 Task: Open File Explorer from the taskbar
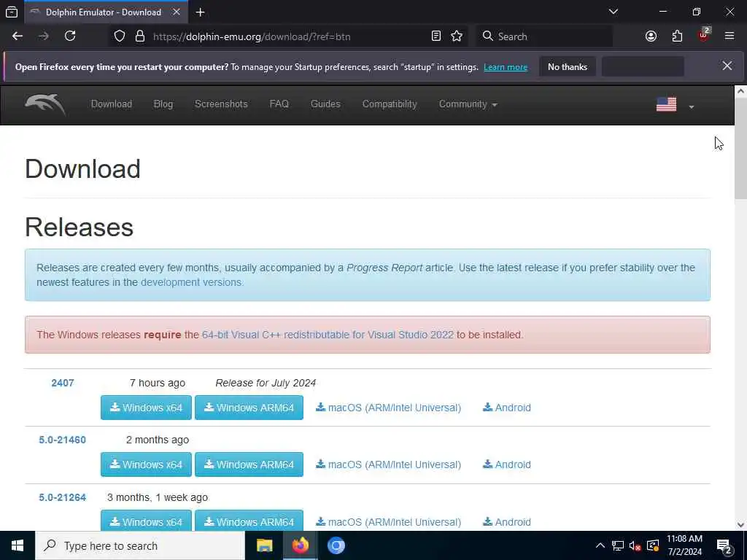[264, 545]
